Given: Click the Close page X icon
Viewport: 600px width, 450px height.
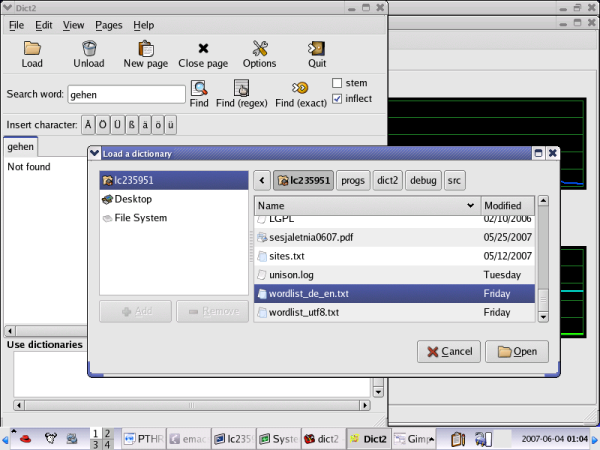Looking at the screenshot, I should click(x=203, y=49).
